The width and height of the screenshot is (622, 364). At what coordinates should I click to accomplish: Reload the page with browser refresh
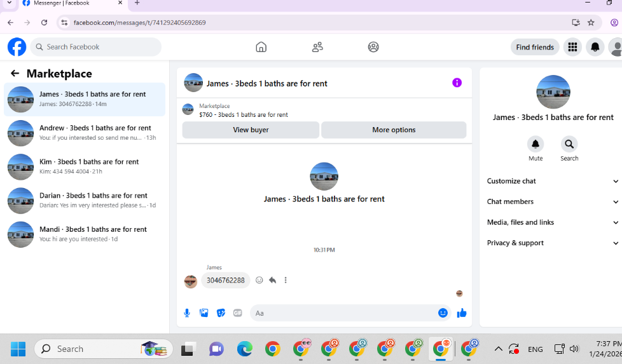click(44, 23)
